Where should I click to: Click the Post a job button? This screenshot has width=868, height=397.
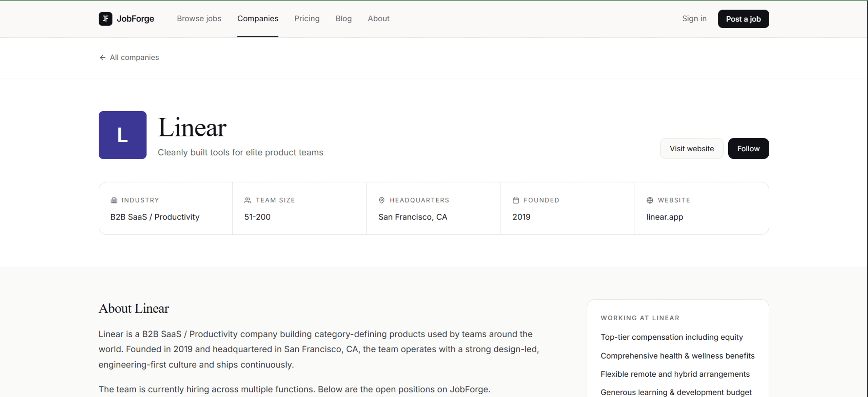[x=743, y=19]
